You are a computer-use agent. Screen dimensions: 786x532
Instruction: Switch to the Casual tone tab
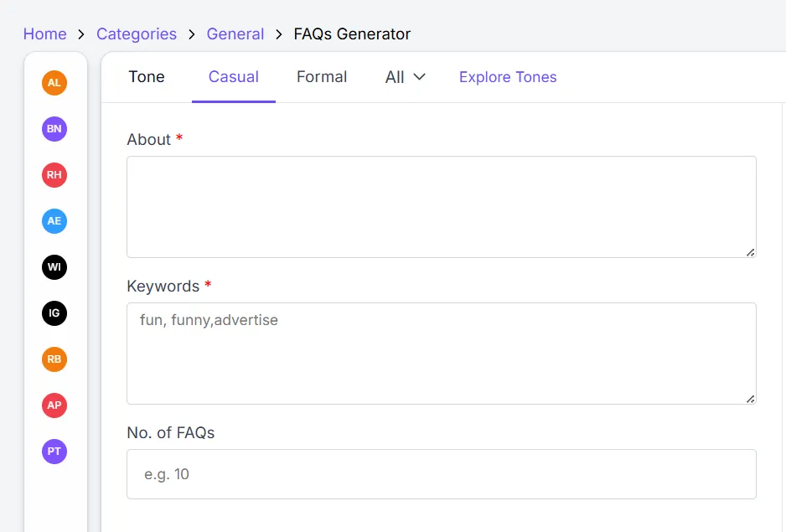pyautogui.click(x=234, y=77)
